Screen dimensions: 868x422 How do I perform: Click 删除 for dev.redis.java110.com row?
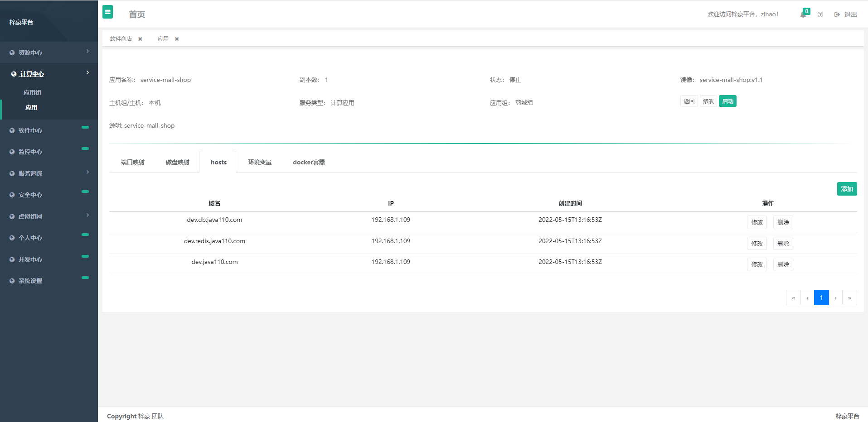click(x=783, y=244)
